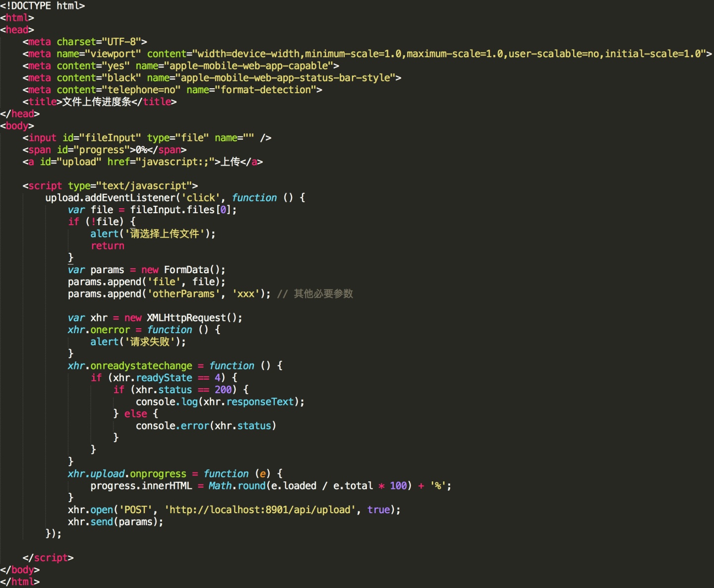Click the 'else' keyword
Image resolution: width=714 pixels, height=588 pixels.
(x=135, y=413)
